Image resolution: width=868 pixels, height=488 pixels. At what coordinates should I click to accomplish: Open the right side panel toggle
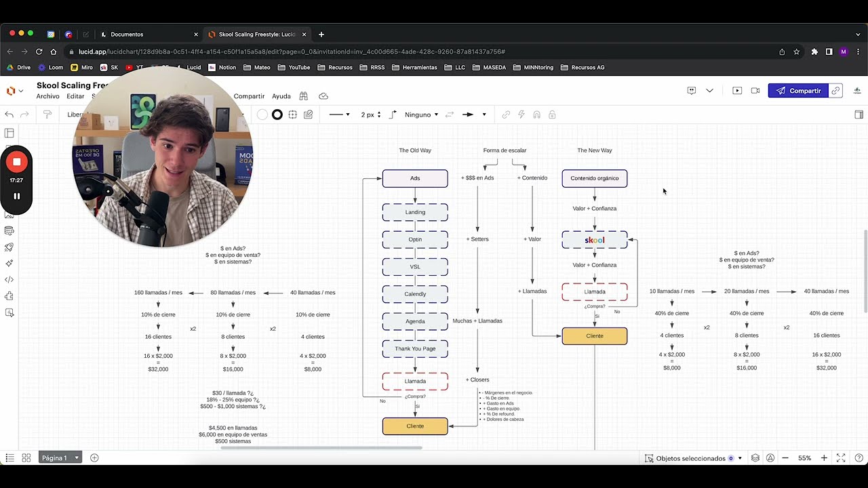click(859, 115)
